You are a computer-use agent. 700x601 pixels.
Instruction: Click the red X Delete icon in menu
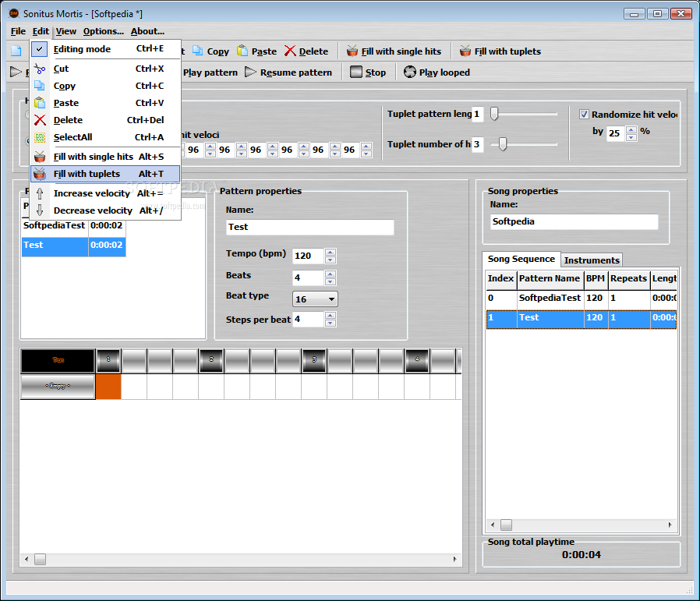coord(40,120)
